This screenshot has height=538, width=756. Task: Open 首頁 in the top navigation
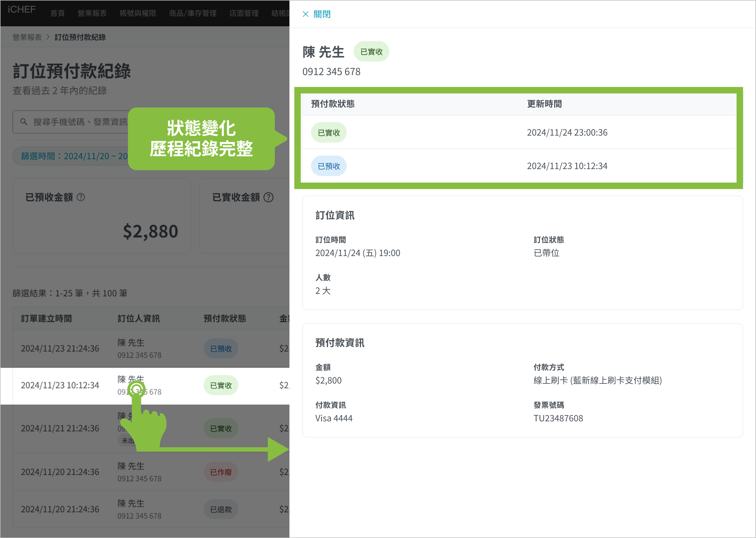pyautogui.click(x=57, y=13)
